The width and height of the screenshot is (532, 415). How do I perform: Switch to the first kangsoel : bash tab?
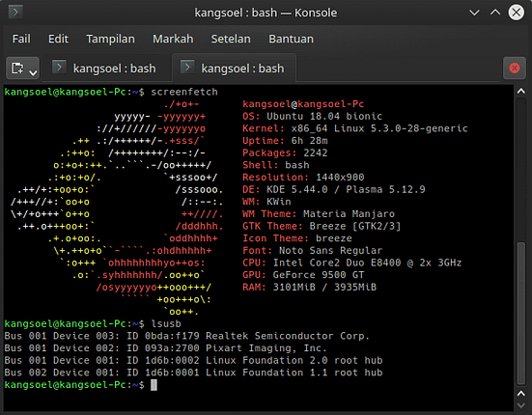(x=106, y=69)
